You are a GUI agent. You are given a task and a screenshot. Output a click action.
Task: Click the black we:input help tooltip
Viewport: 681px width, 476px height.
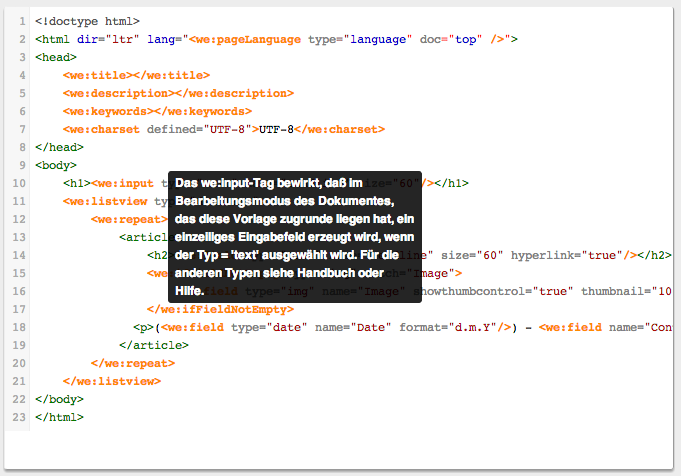(x=295, y=237)
